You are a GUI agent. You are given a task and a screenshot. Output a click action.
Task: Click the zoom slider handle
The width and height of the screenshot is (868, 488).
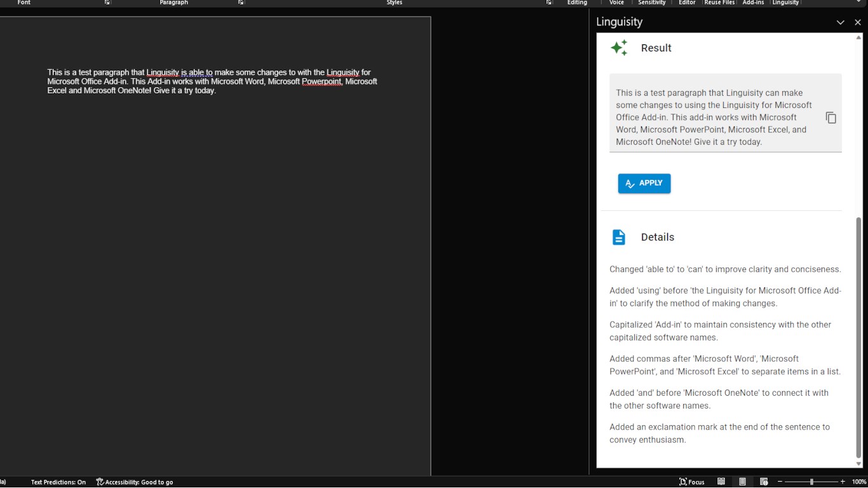click(x=811, y=482)
